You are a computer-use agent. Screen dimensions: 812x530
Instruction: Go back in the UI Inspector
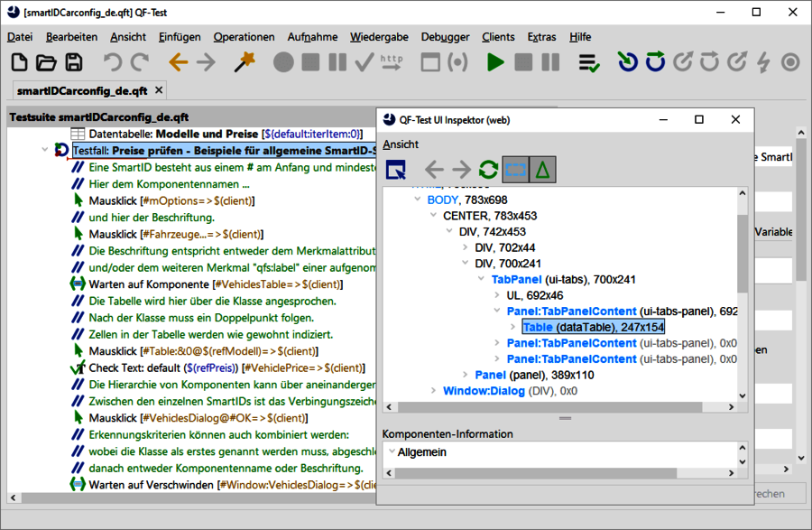[x=434, y=170]
